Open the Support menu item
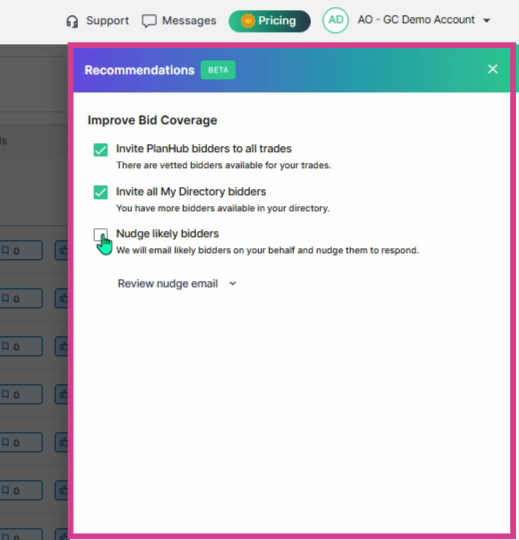 [x=97, y=21]
